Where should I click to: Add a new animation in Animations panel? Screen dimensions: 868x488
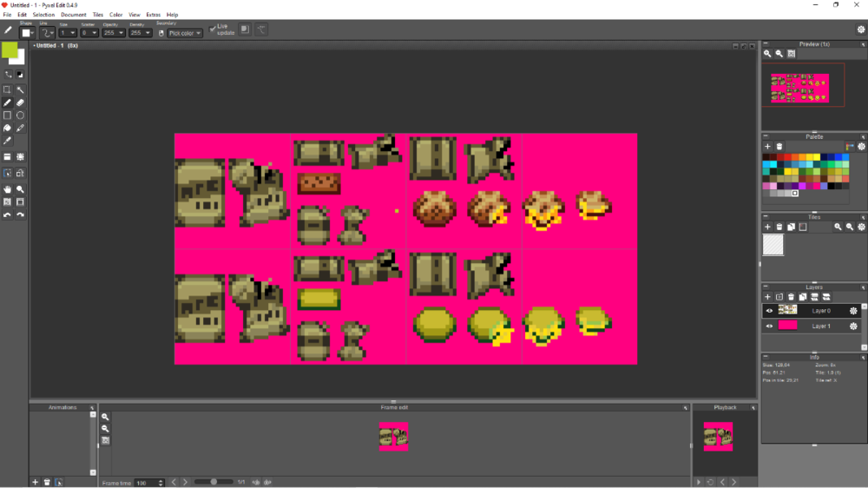click(x=35, y=483)
